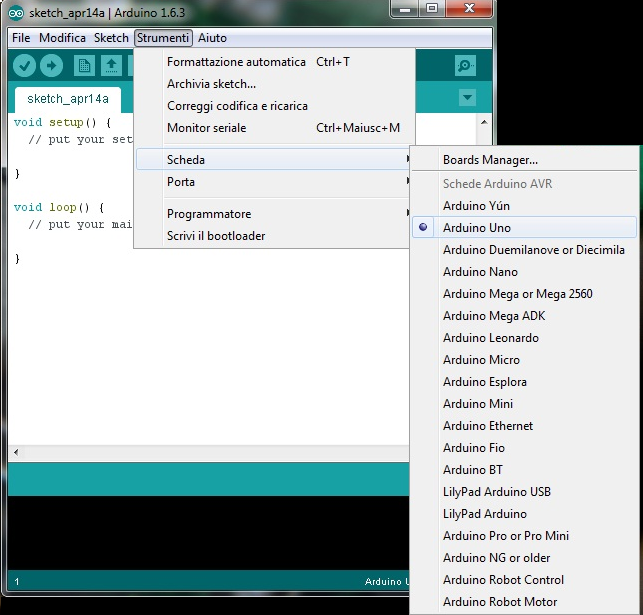This screenshot has height=615, width=643.
Task: Select the Arduino Uno radio option
Action: [524, 228]
